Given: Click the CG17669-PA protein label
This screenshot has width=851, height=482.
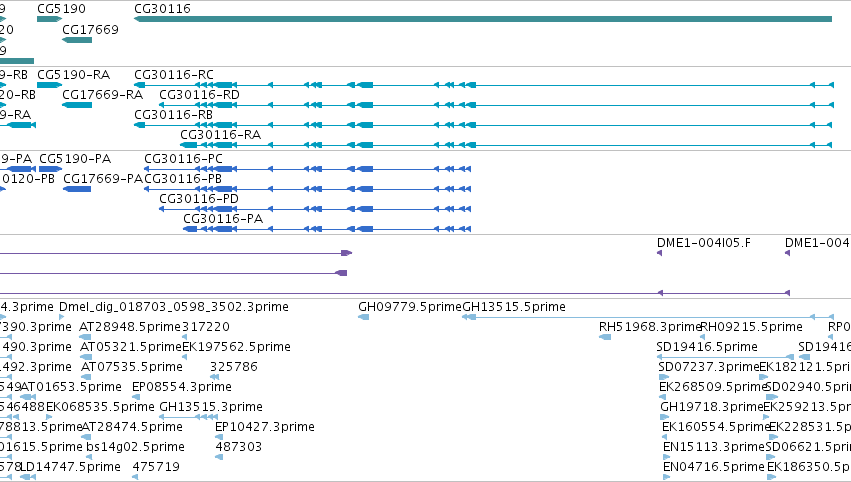Looking at the screenshot, I should [x=103, y=179].
